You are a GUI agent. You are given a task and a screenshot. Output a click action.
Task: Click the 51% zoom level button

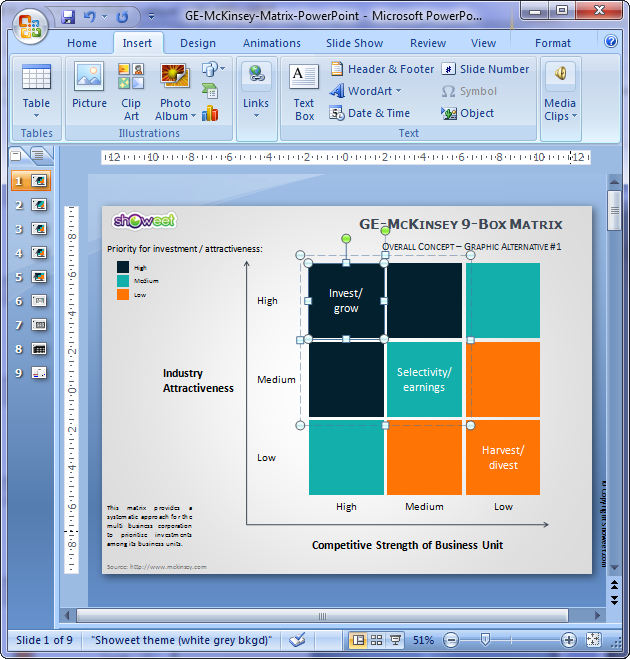423,640
